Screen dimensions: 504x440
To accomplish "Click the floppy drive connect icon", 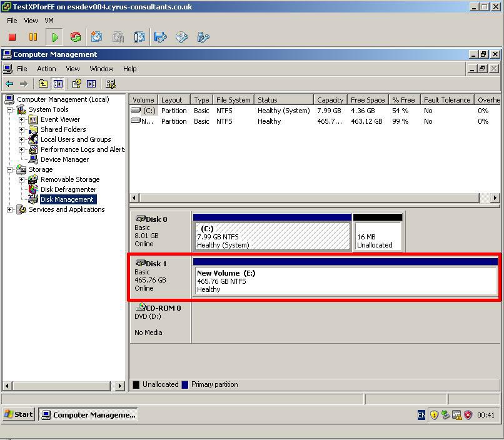I will click(161, 37).
